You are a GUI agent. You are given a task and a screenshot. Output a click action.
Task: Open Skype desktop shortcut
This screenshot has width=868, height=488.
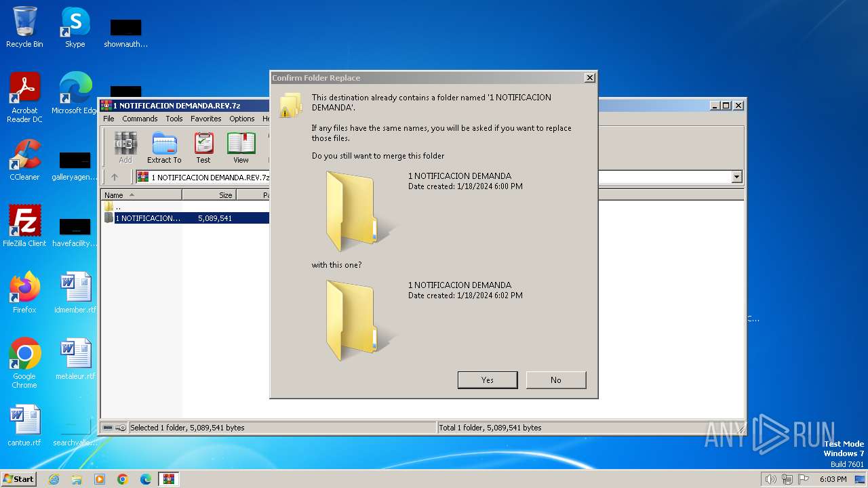(75, 27)
